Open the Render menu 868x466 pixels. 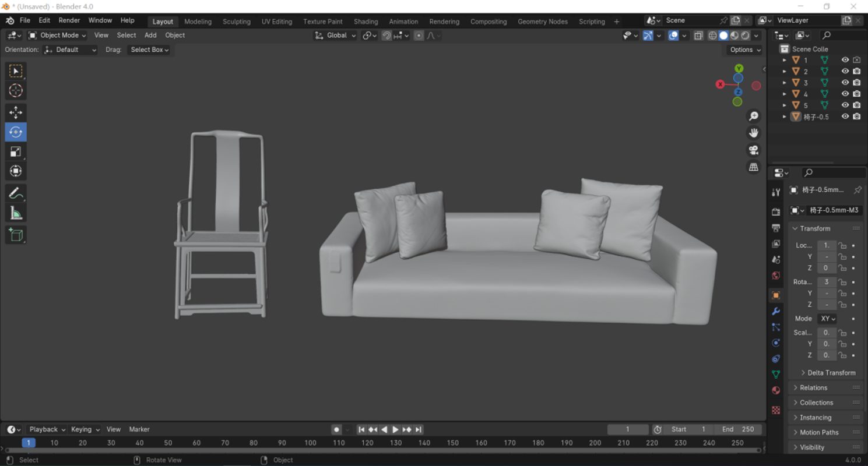[69, 20]
